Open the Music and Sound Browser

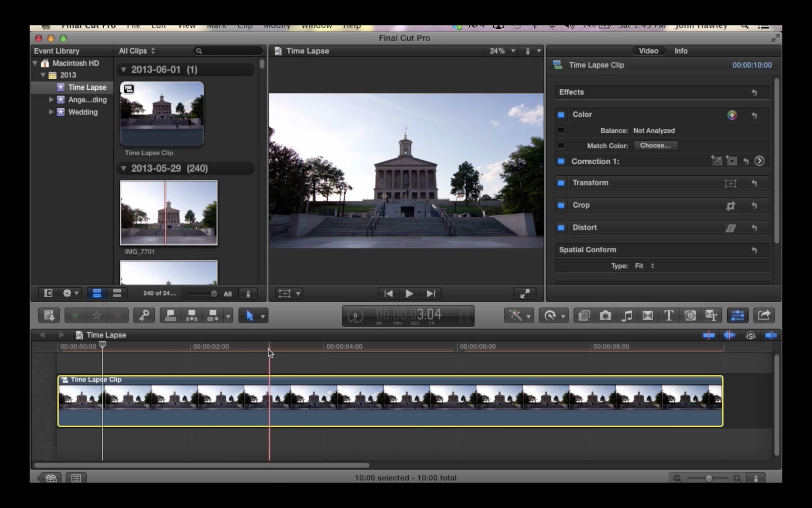tap(626, 316)
